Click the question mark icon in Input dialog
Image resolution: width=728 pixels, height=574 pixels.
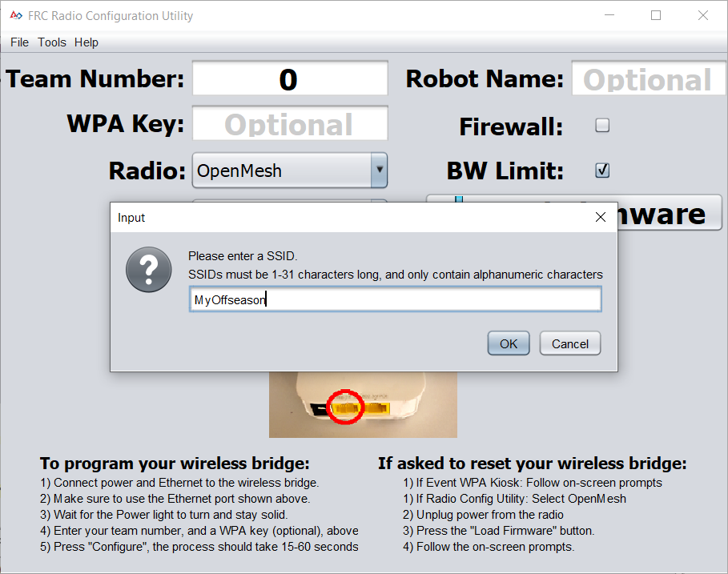click(149, 269)
